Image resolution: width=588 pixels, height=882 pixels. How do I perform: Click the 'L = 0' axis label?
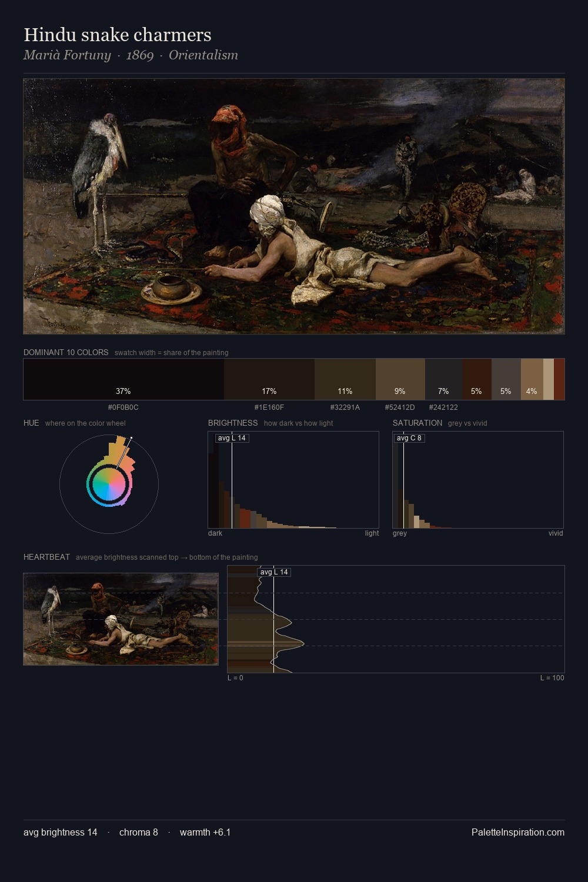[235, 678]
